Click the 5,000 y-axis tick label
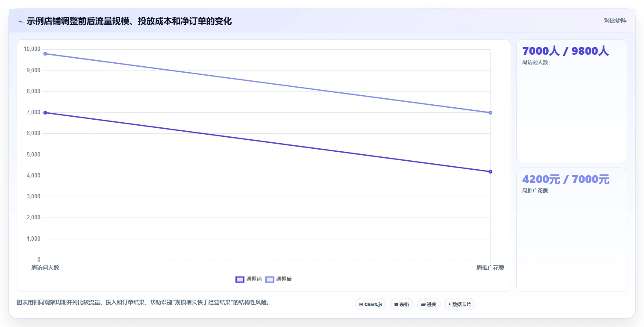The height and width of the screenshot is (327, 644). click(x=33, y=155)
